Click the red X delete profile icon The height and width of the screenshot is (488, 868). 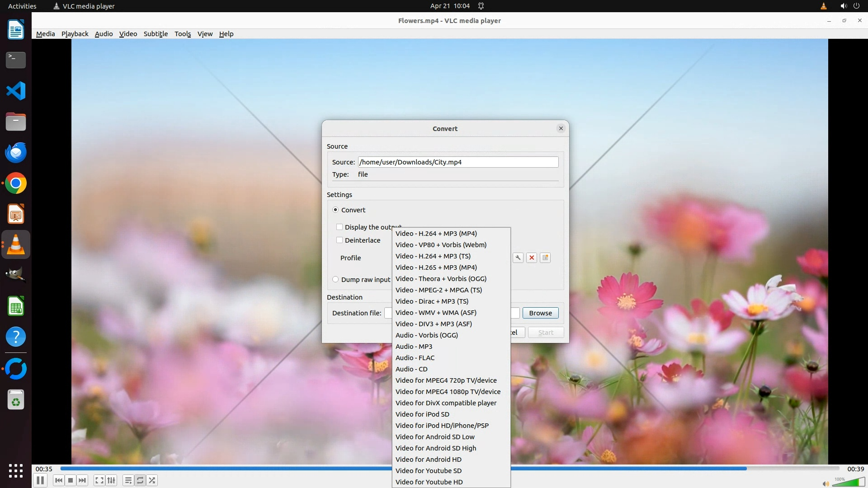[532, 258]
